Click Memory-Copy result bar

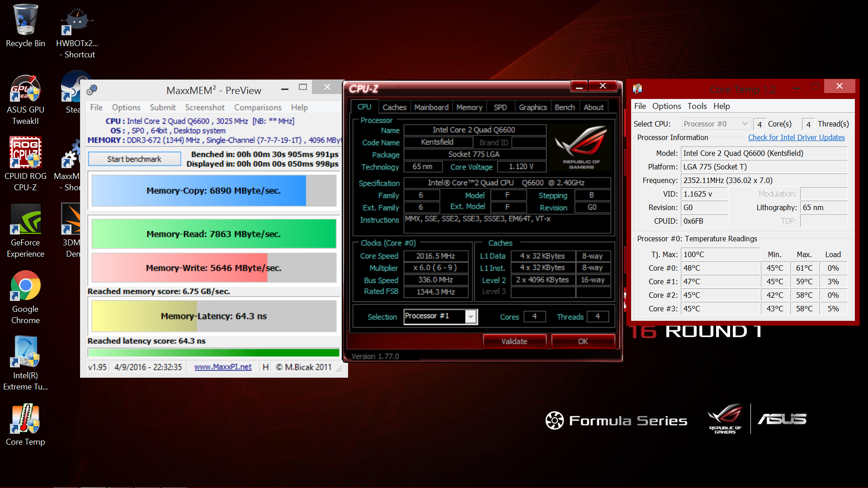214,191
